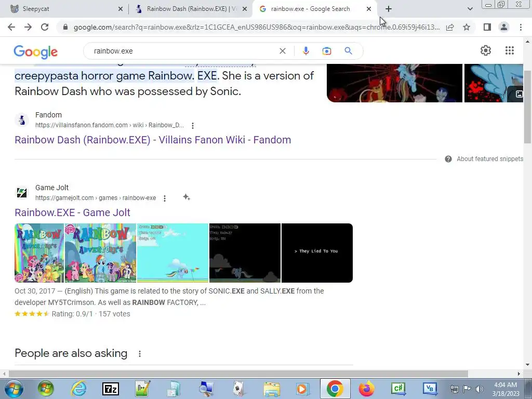
Task: Switch to the Rainbow Dash (Rainbow.EXE) tab
Action: (192, 9)
